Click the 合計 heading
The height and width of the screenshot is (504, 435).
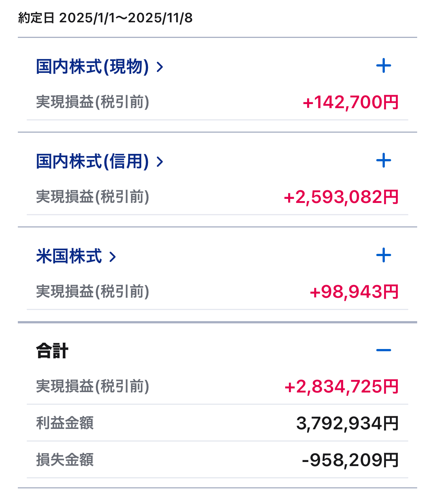click(52, 351)
